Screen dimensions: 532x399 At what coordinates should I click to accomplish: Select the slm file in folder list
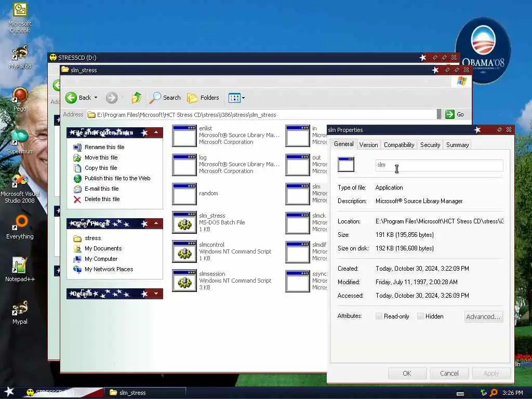tap(305, 193)
